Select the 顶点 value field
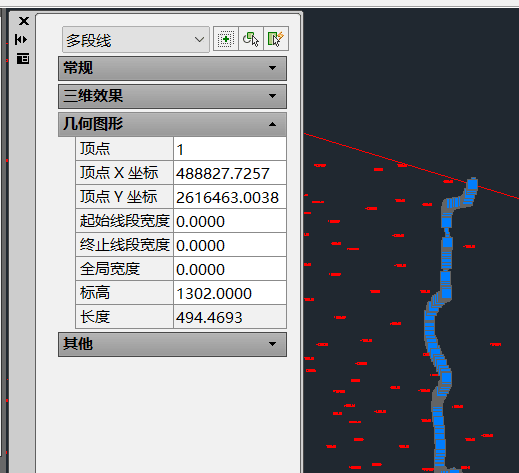 (230, 149)
